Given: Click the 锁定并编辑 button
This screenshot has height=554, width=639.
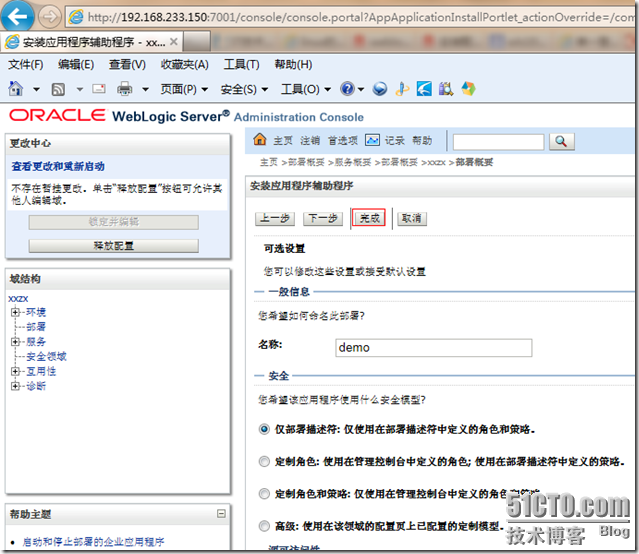Looking at the screenshot, I should (x=114, y=222).
